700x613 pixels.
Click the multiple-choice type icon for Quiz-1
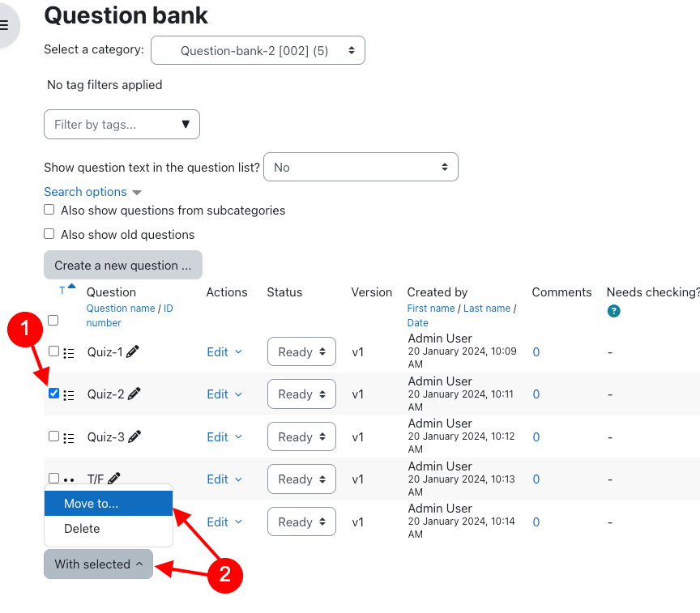coord(69,353)
